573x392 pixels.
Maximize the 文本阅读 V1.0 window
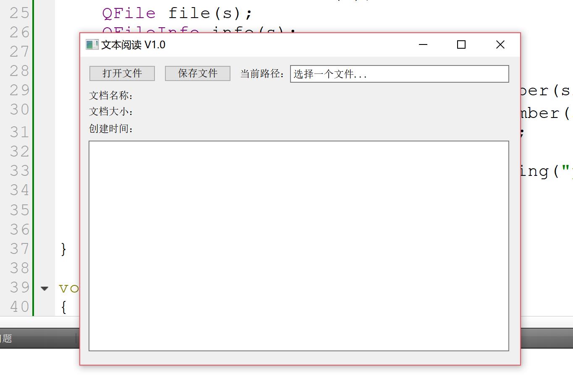pyautogui.click(x=461, y=44)
